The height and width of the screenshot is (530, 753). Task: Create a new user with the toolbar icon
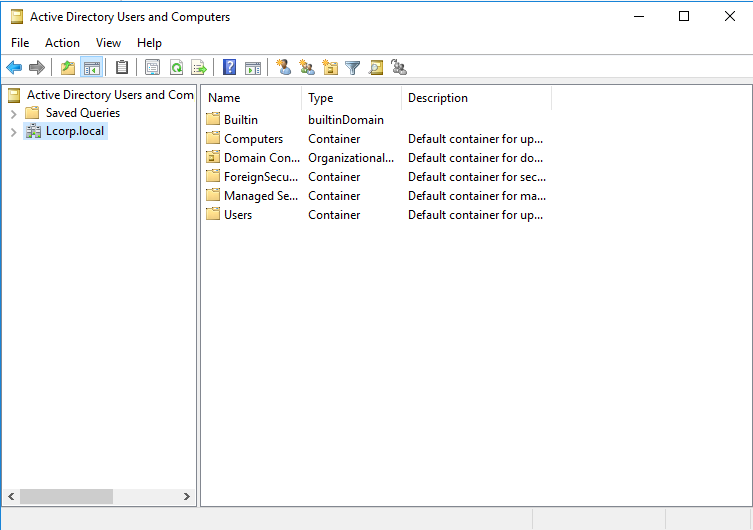(x=283, y=67)
